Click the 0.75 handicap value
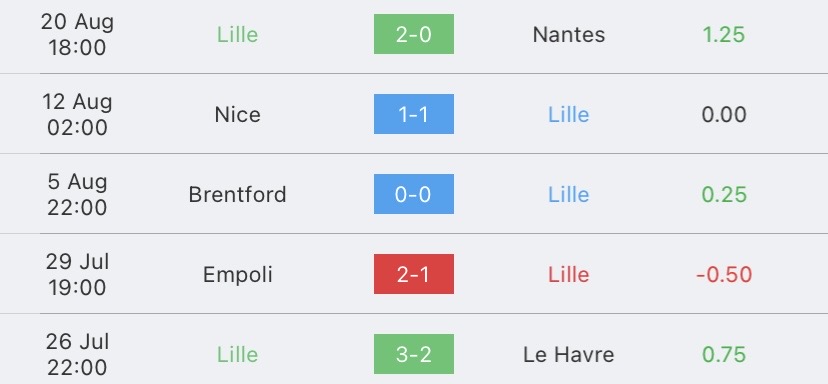 (724, 354)
